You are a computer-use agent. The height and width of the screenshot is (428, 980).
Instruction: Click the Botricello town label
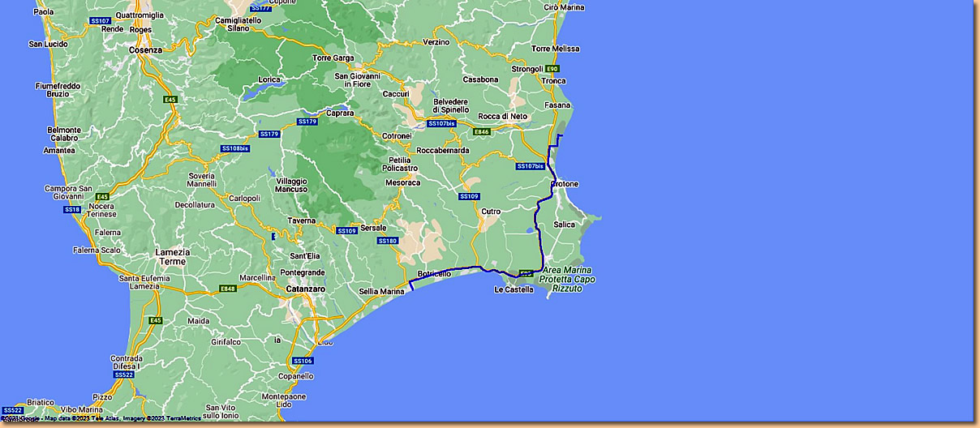pyautogui.click(x=434, y=275)
